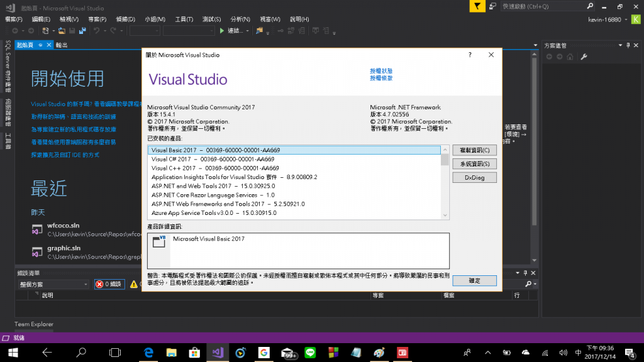Toggle auto-hide pin of 錯誤清單 panel

[525, 273]
